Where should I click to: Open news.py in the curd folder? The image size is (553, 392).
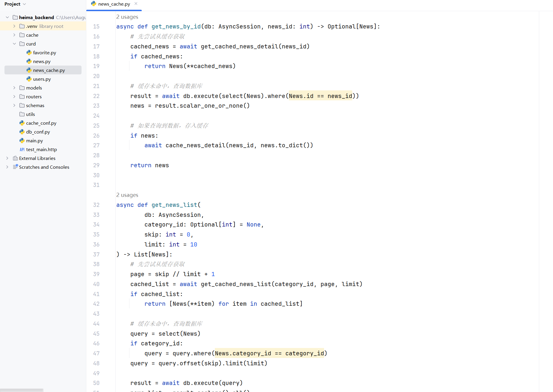(x=42, y=61)
